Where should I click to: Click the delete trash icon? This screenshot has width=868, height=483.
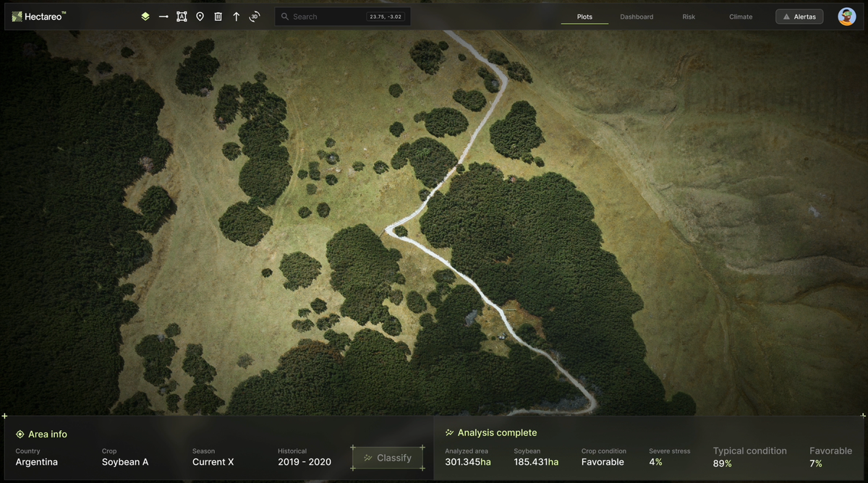click(218, 16)
